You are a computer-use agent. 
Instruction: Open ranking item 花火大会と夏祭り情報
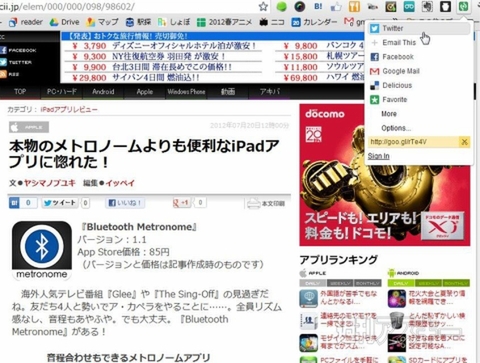(x=436, y=298)
